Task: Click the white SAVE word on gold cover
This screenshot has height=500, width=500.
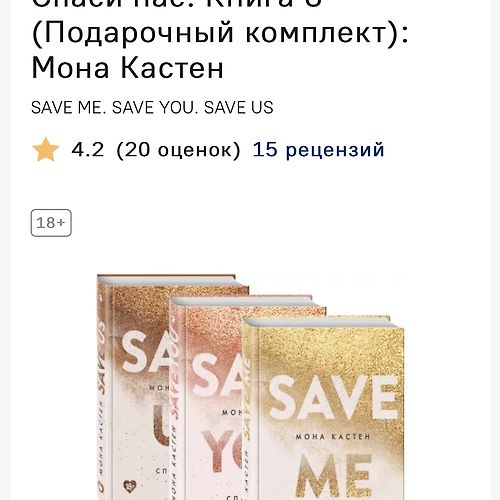Action: point(333,398)
